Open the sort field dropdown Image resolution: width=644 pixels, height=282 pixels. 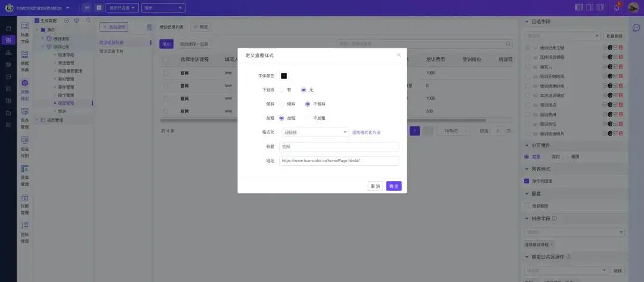pos(574,233)
